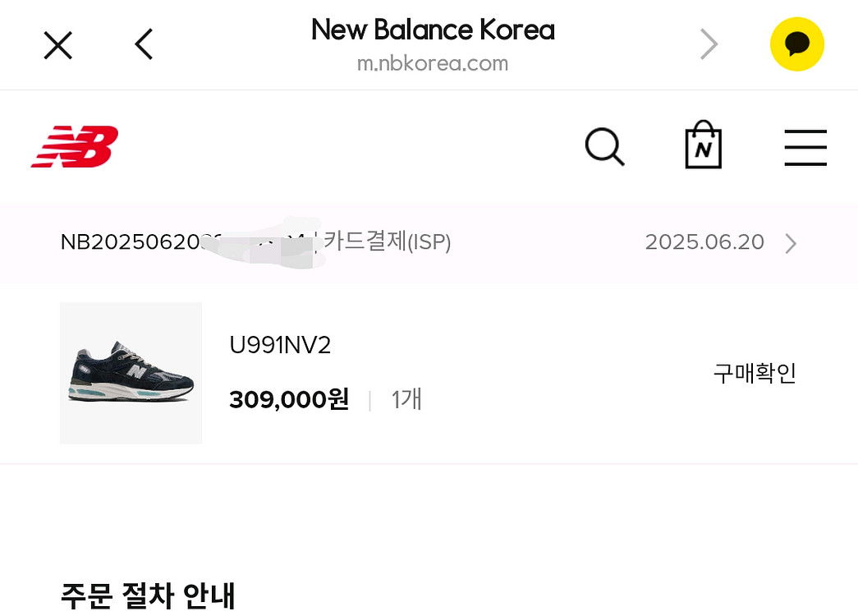Navigate back with the left arrow icon

click(143, 44)
